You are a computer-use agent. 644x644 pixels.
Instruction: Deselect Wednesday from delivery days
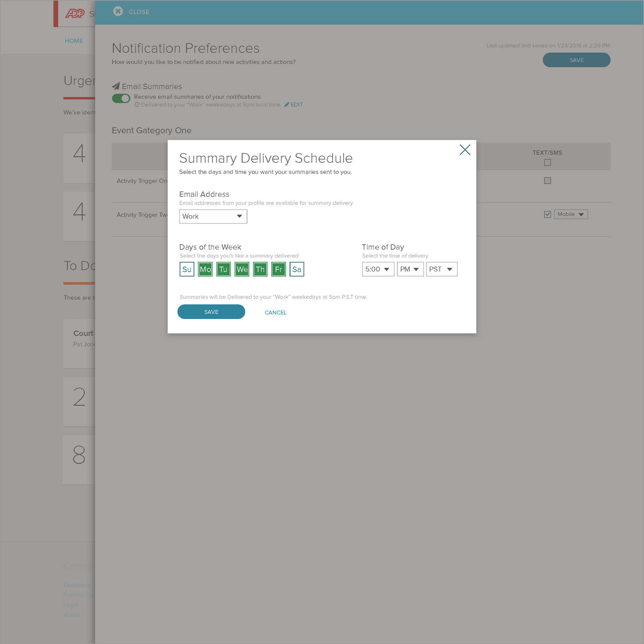242,269
